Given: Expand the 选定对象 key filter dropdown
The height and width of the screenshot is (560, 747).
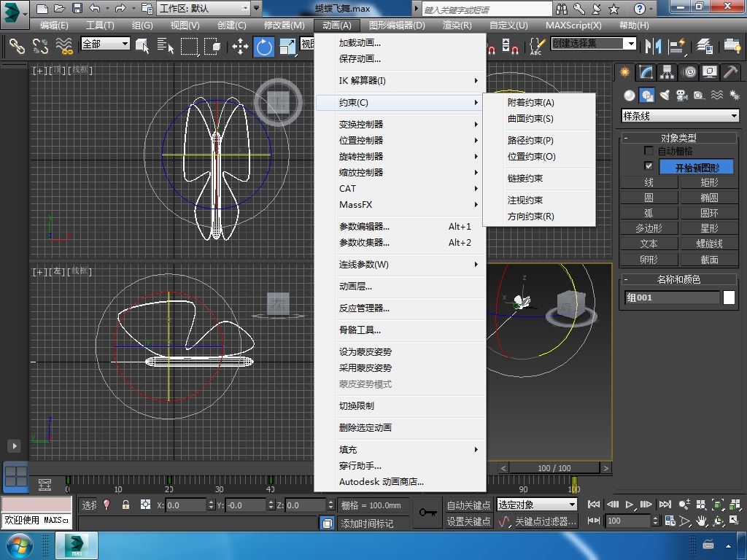Looking at the screenshot, I should coord(572,505).
